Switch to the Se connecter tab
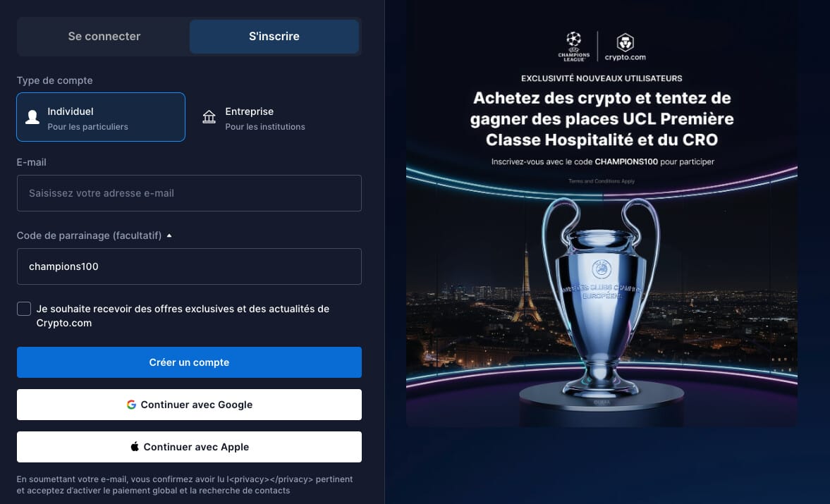Viewport: 830px width, 504px height. click(104, 37)
